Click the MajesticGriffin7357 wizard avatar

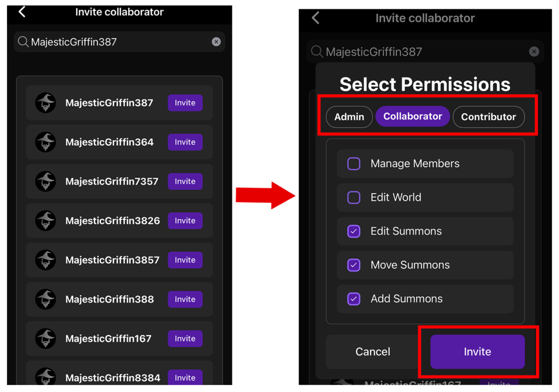click(45, 181)
